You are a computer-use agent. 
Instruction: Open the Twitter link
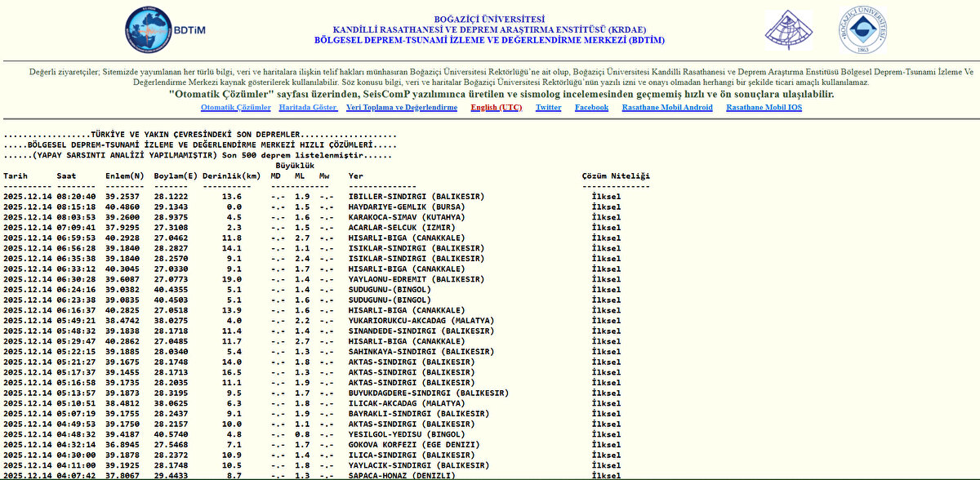click(x=548, y=108)
